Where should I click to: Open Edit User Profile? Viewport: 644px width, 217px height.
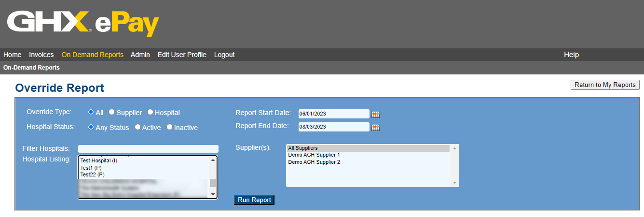tap(182, 55)
